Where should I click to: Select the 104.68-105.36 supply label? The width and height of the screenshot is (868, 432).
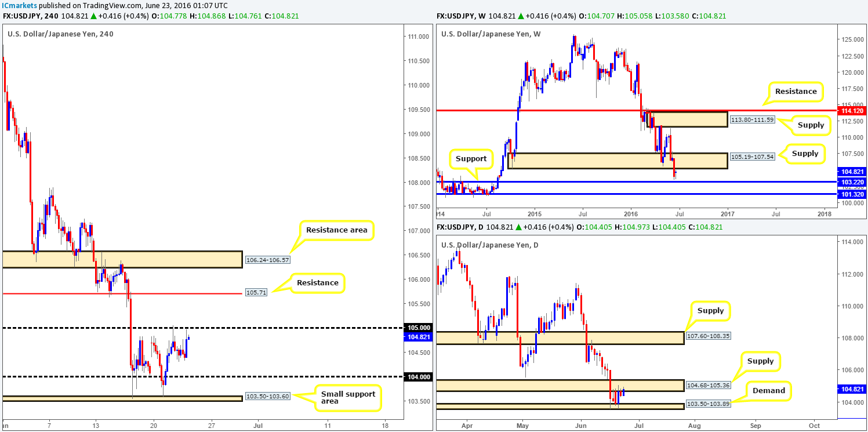click(x=708, y=386)
